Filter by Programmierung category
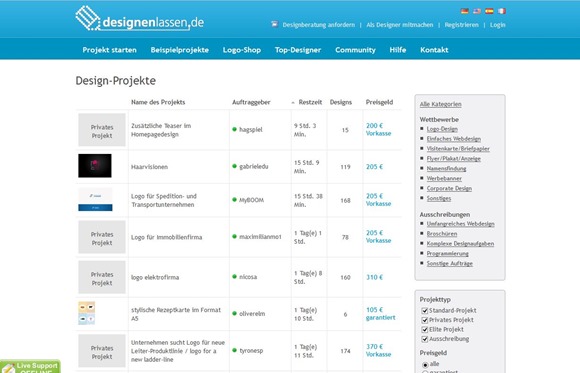This screenshot has width=580, height=373. 448,254
